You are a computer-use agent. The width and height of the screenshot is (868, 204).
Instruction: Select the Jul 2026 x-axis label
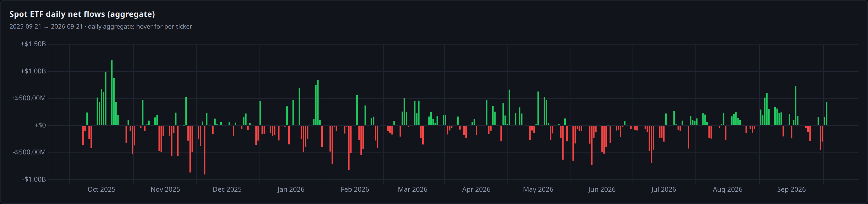[664, 189]
